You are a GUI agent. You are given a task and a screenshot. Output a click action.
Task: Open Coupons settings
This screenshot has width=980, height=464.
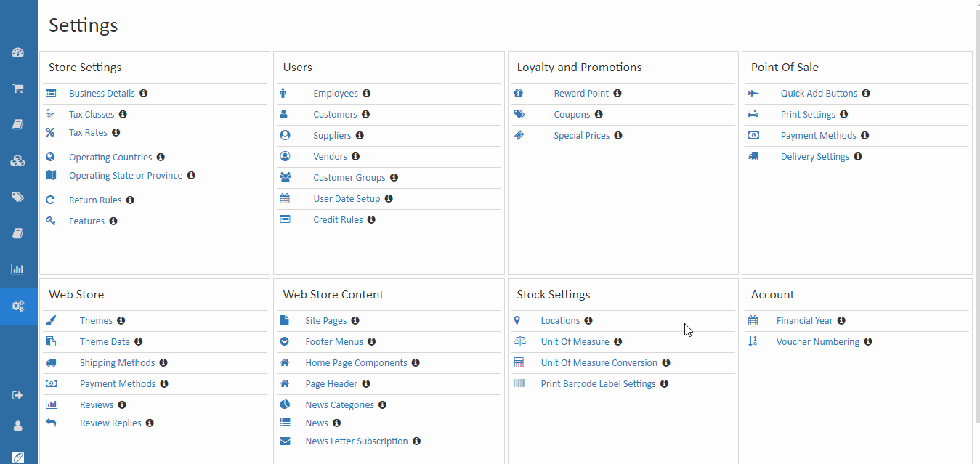point(571,115)
